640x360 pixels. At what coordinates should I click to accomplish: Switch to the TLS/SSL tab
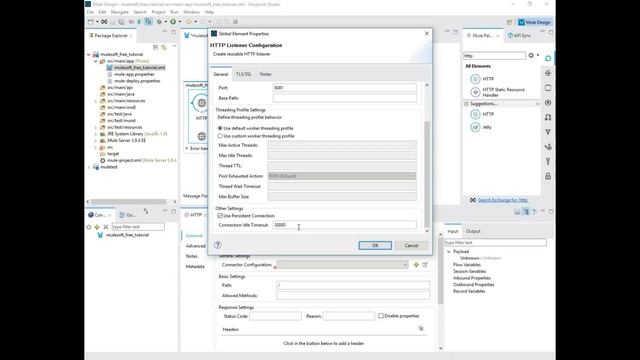point(244,74)
